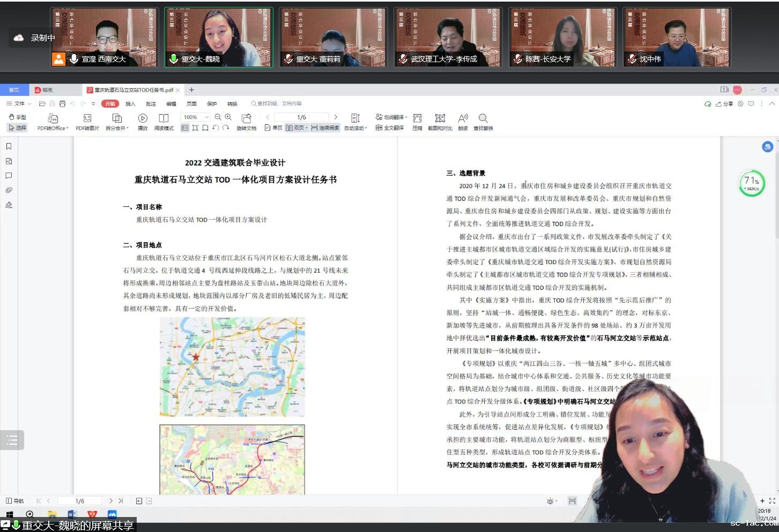779x532 pixels.
Task: Click the 旋转文档 rotate document icon
Action: [x=246, y=119]
